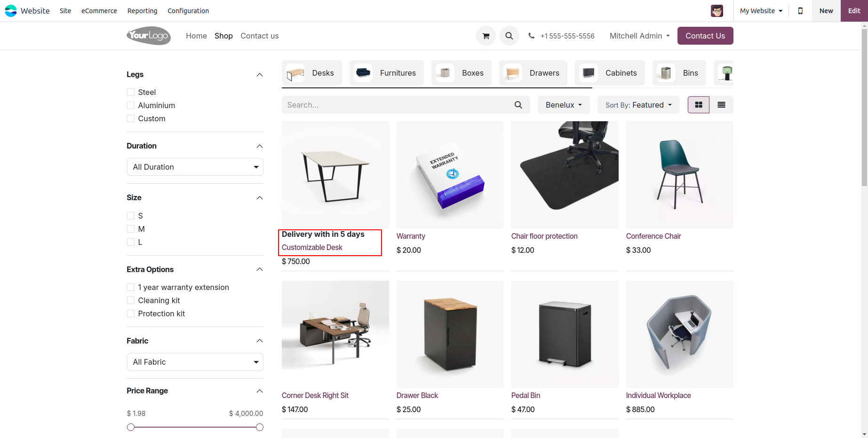The image size is (868, 438).
Task: Check the Aluminium legs filter
Action: [131, 105]
